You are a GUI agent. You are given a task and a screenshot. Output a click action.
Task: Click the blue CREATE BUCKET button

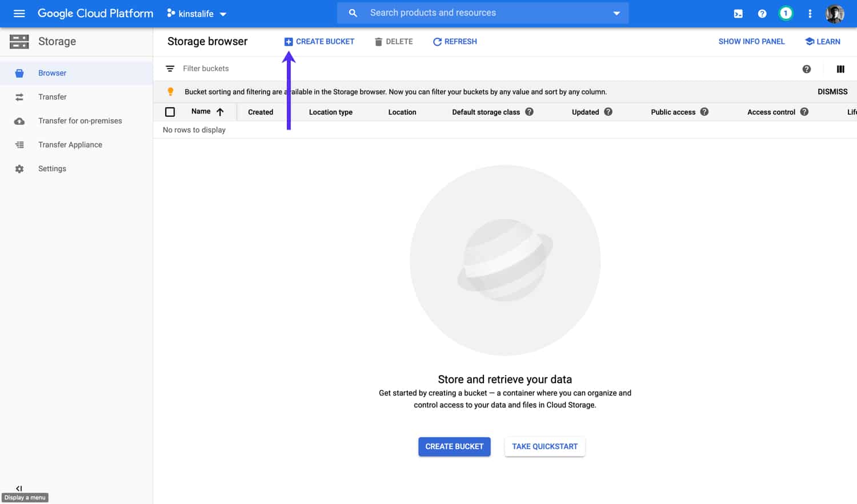tap(454, 446)
